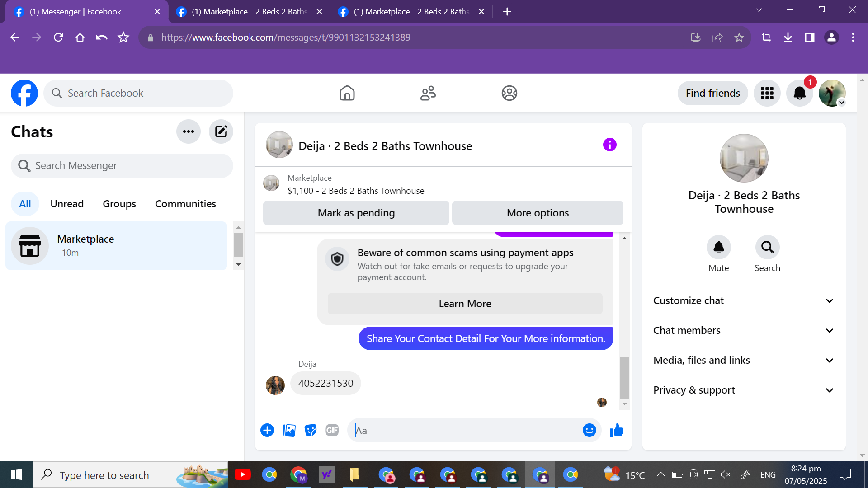Expand Chat members section
The width and height of the screenshot is (868, 488).
(x=744, y=331)
